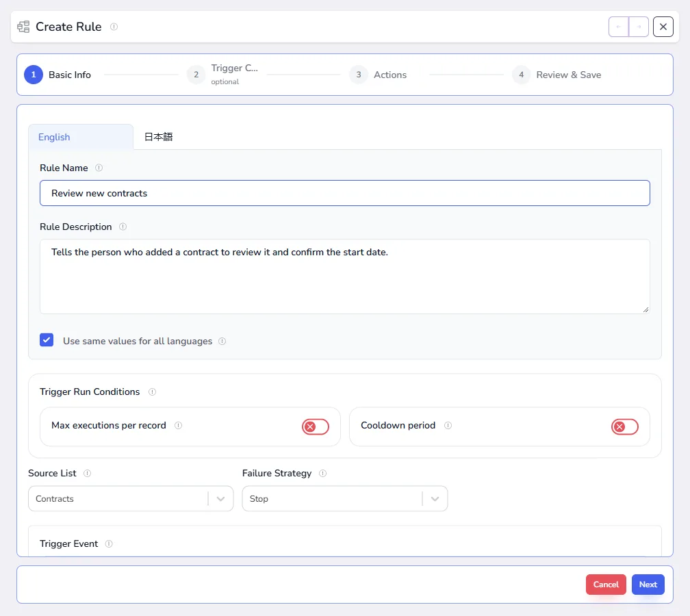
Task: Click into the Rule Description text area
Action: (x=344, y=277)
